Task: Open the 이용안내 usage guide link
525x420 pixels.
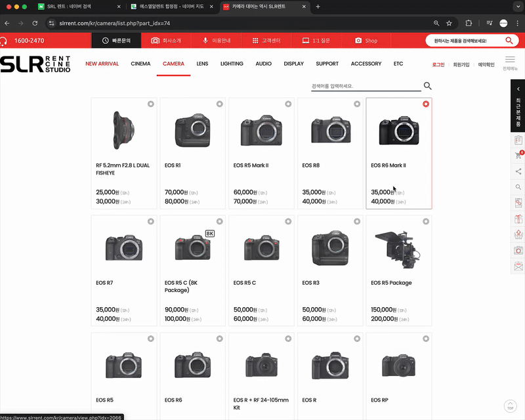Action: pos(217,41)
